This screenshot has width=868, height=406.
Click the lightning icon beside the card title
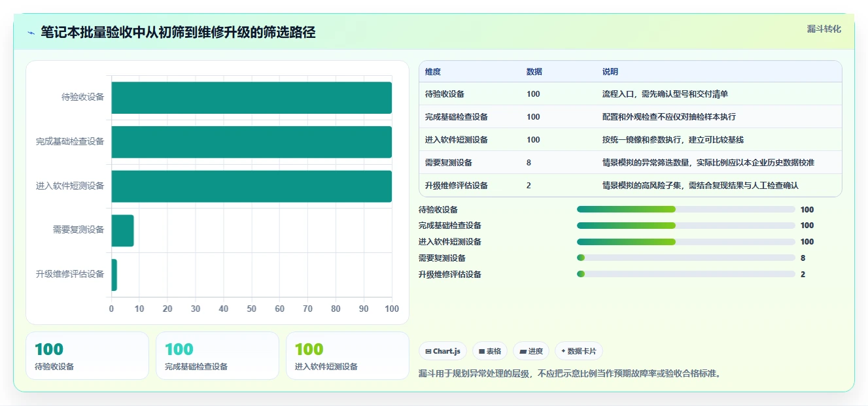pyautogui.click(x=31, y=32)
